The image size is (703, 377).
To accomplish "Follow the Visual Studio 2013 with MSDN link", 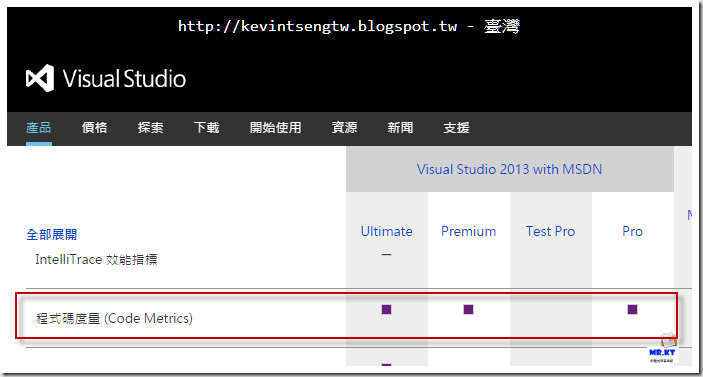I will click(509, 169).
